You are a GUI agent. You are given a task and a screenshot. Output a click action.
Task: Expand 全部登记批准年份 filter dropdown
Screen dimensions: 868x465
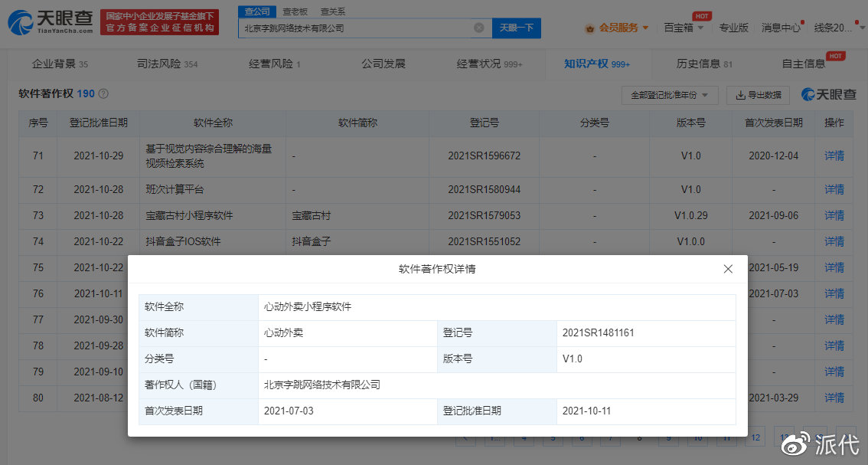pos(669,95)
